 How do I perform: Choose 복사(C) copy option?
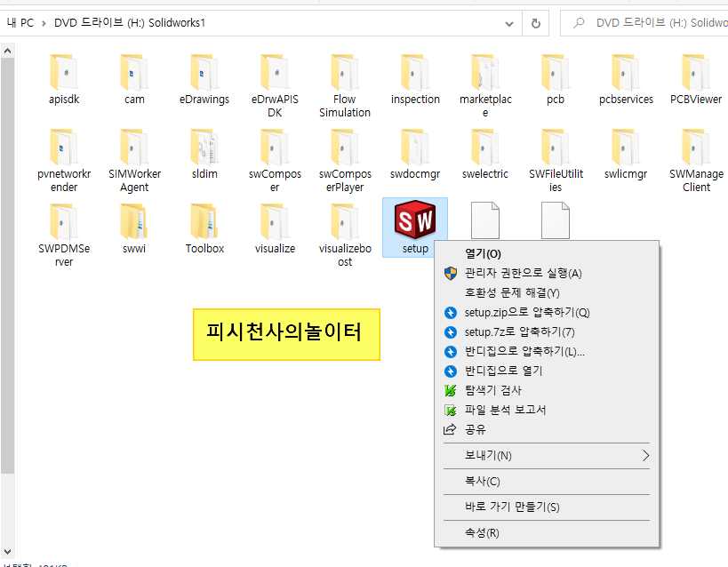coord(547,481)
